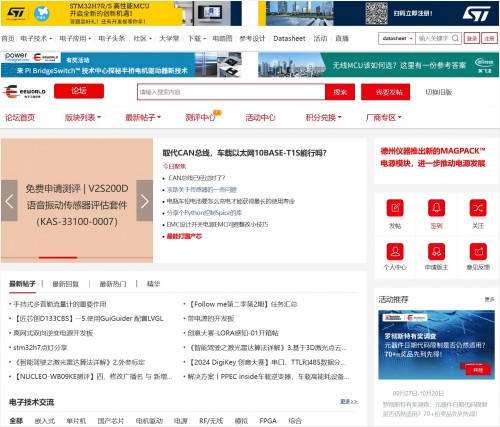This screenshot has height=427, width=500.
Task: Open the headline about 10BASE-T1S replacing CAN
Action: [x=244, y=153]
